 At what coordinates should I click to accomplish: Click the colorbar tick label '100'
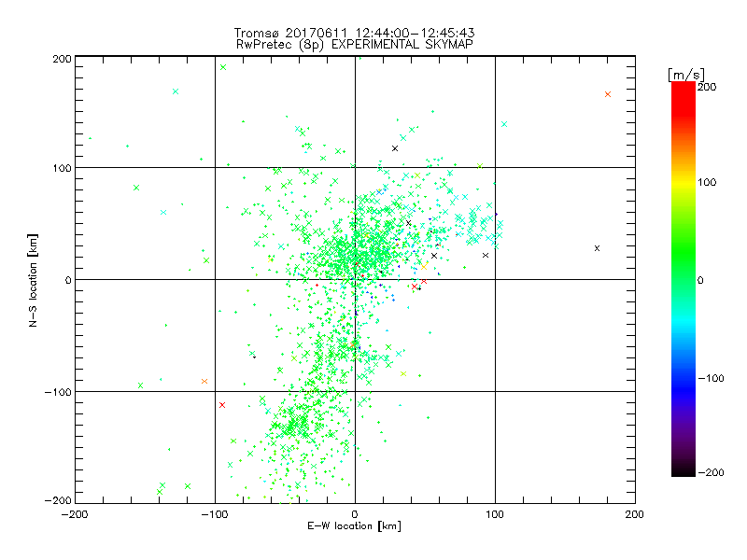tap(707, 182)
